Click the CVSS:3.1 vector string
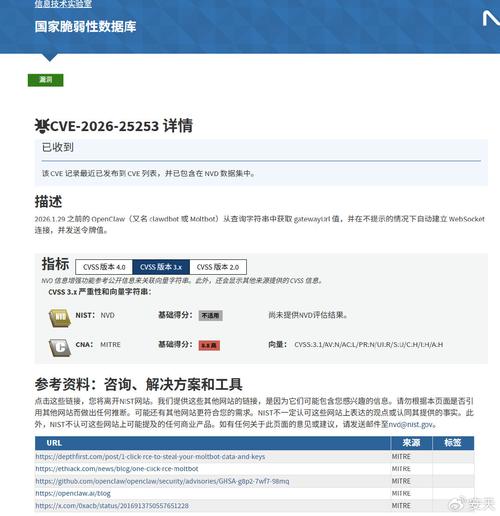This screenshot has height=516, width=500. coord(369,345)
